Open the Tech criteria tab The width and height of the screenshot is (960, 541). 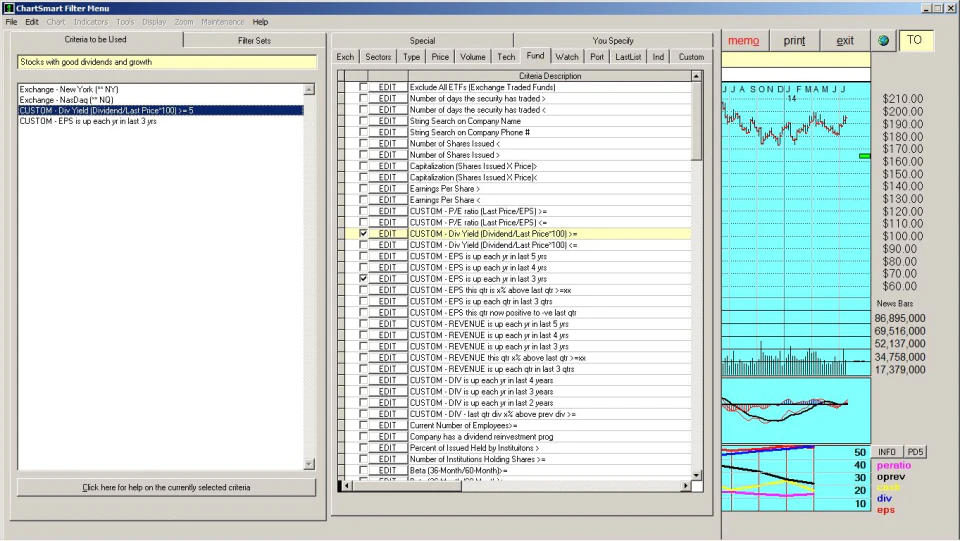(506, 56)
